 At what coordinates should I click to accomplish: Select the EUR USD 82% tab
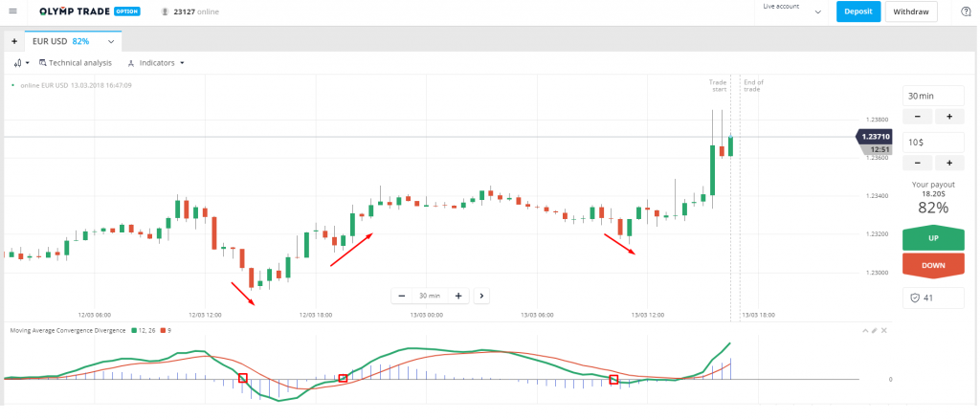73,41
